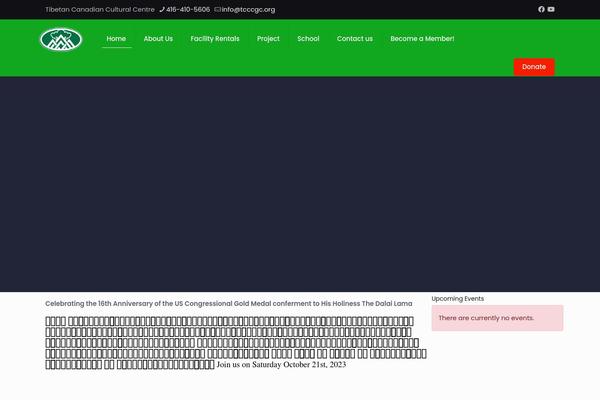Image resolution: width=600 pixels, height=400 pixels.
Task: Email info@tcccgc.org link
Action: (248, 10)
